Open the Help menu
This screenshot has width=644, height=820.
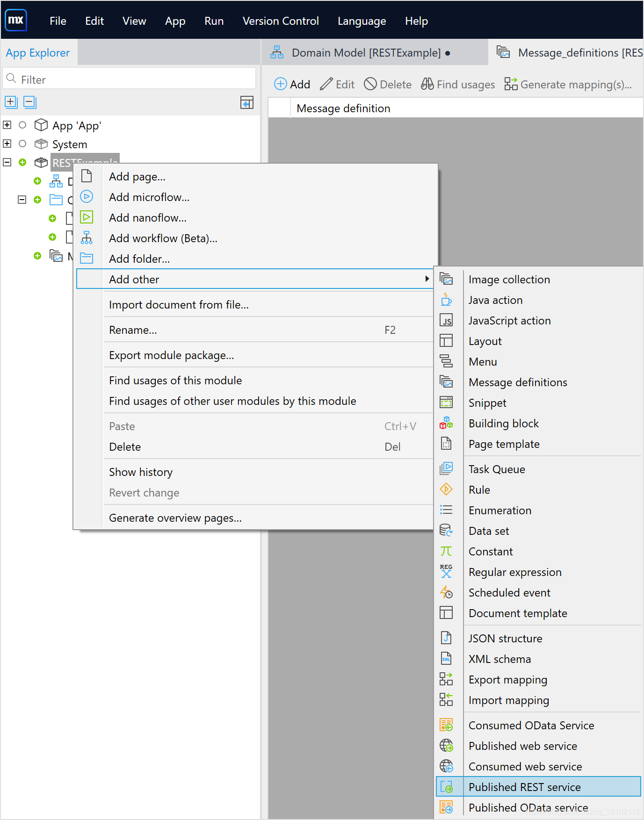416,21
